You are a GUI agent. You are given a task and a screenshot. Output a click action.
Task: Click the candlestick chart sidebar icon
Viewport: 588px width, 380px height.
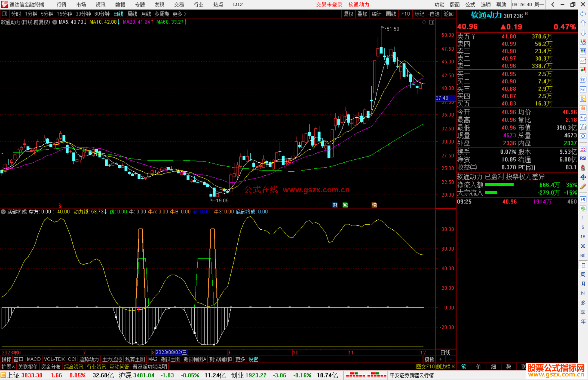583,70
